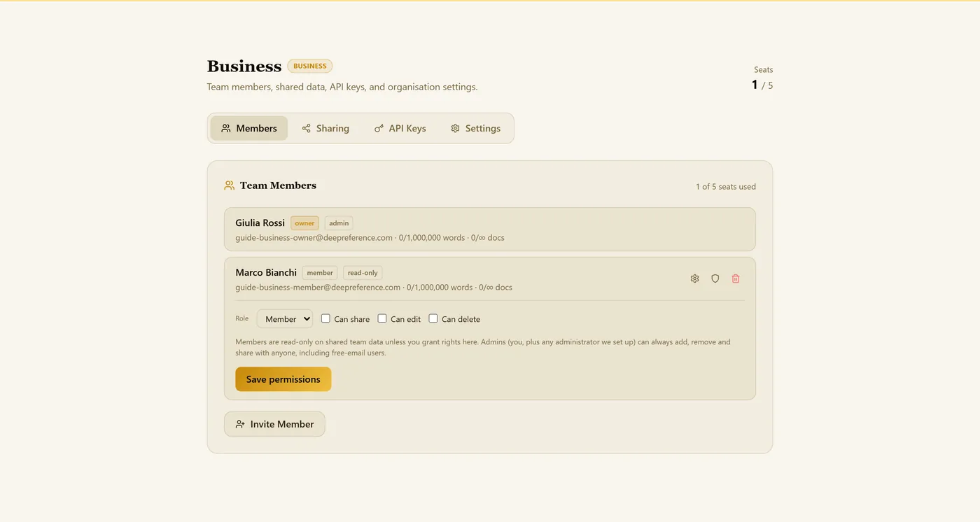This screenshot has width=980, height=522.
Task: Click the read-only badge for Marco Bianchi
Action: tap(363, 273)
